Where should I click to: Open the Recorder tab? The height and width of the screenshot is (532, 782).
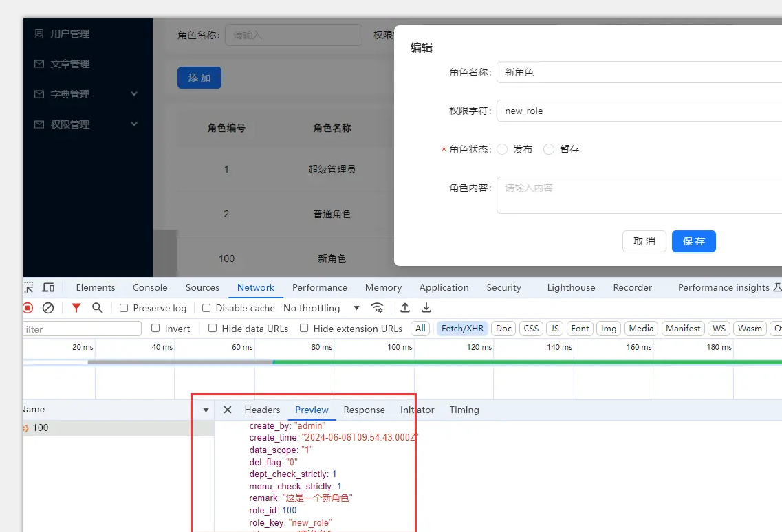[632, 288]
